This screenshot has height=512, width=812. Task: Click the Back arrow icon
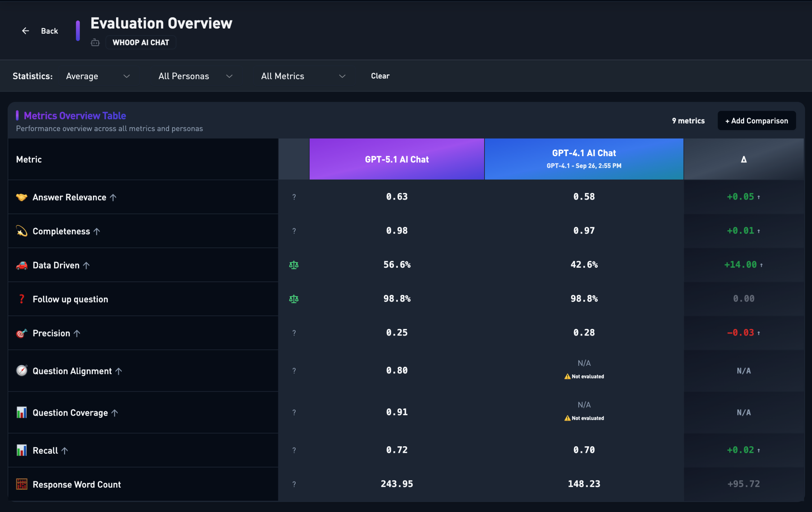(25, 31)
